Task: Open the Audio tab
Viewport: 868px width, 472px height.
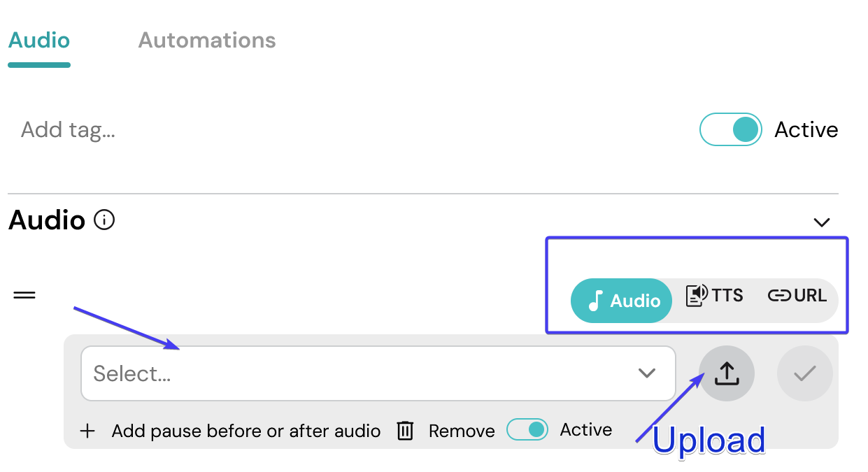Action: tap(39, 40)
